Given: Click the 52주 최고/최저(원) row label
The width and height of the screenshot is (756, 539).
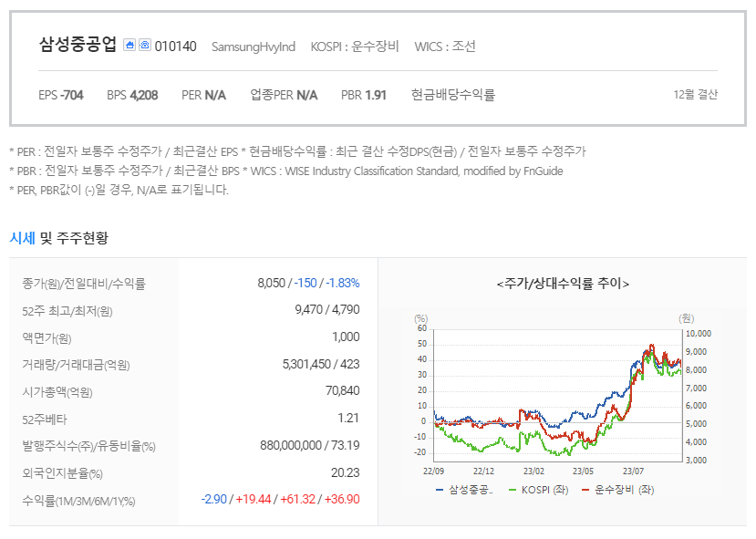Looking at the screenshot, I should pyautogui.click(x=67, y=311).
